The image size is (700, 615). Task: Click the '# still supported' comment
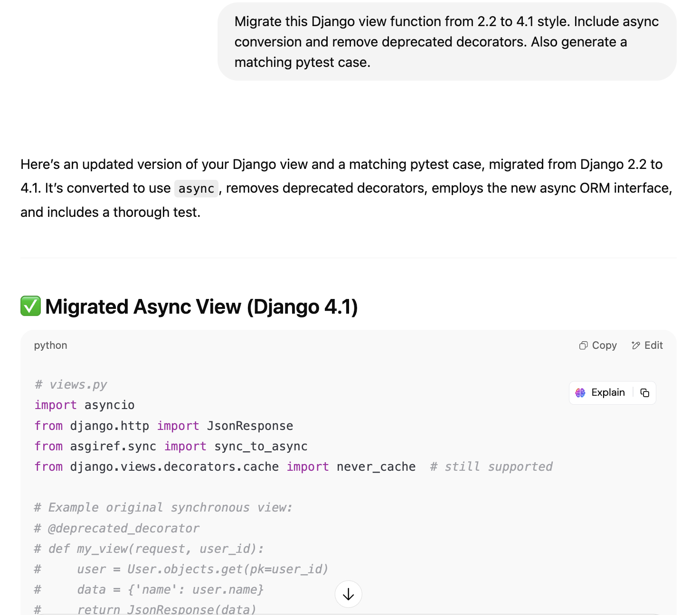[x=492, y=466]
